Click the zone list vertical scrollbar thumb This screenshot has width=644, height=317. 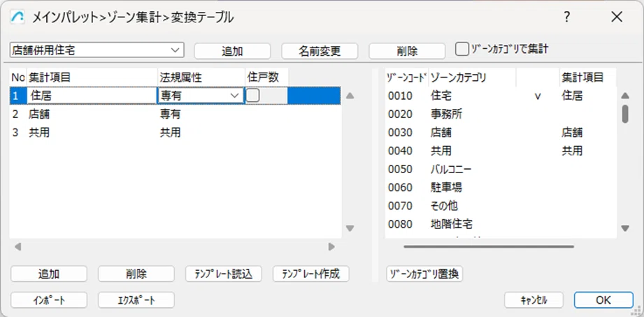(625, 114)
